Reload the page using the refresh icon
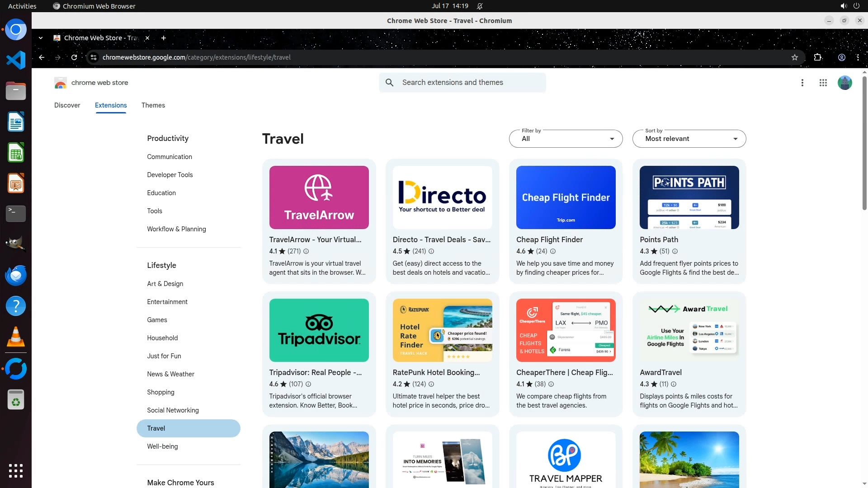The image size is (868, 488). (74, 57)
